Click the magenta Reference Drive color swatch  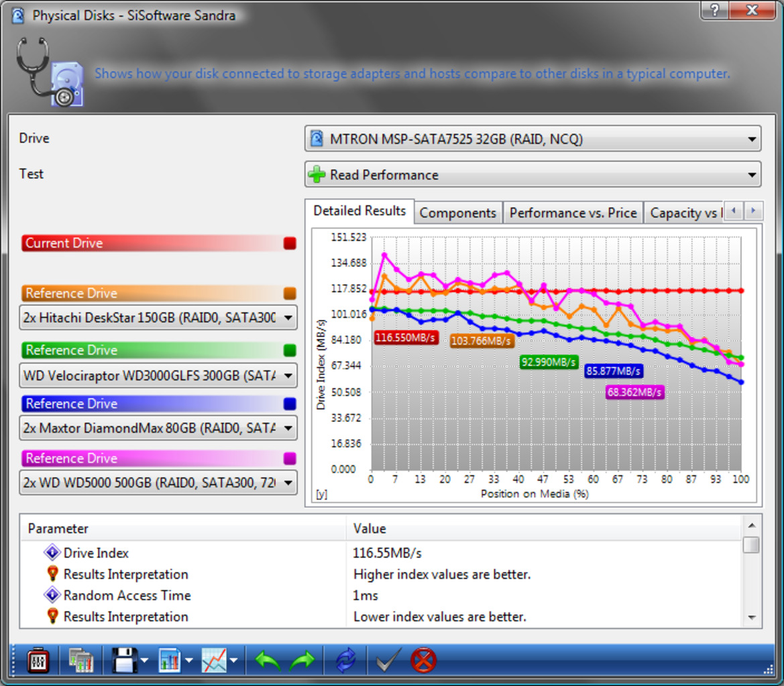coord(290,458)
